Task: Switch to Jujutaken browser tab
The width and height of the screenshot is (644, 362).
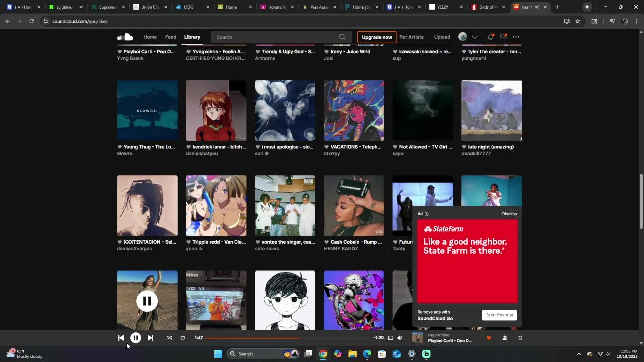Action: (65, 7)
